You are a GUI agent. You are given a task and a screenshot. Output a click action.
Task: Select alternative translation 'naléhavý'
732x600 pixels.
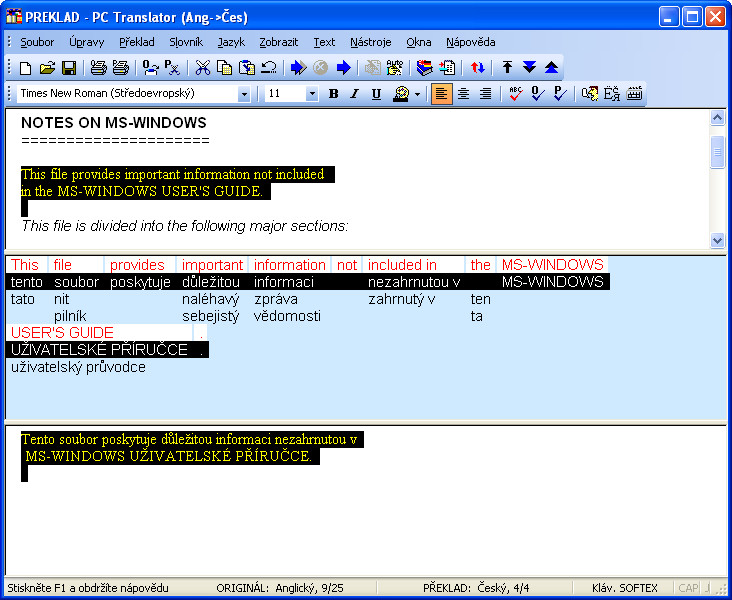click(211, 299)
